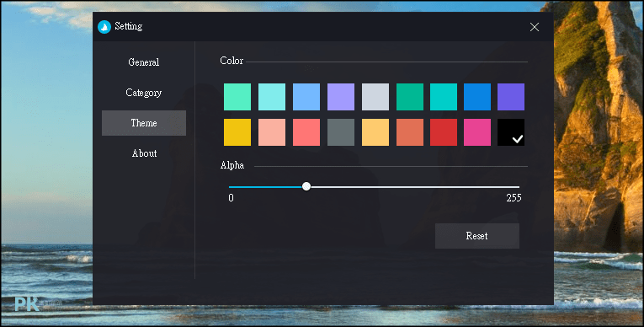This screenshot has width=644, height=327.
Task: Click the Alpha section heading
Action: (232, 165)
